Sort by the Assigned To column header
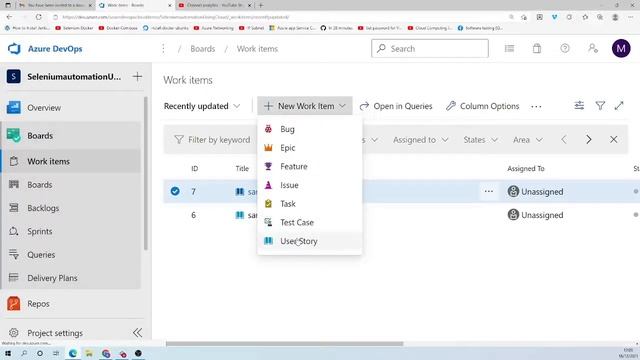 point(526,169)
